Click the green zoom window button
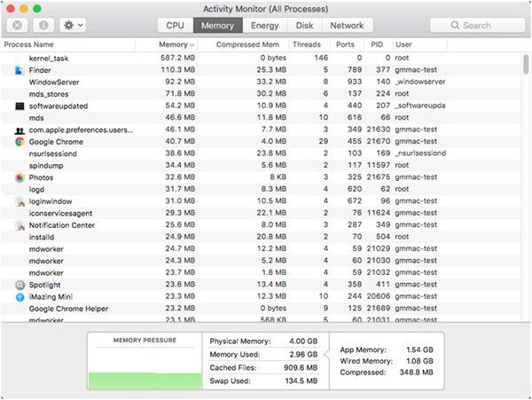This screenshot has height=400, width=532. coord(37,9)
